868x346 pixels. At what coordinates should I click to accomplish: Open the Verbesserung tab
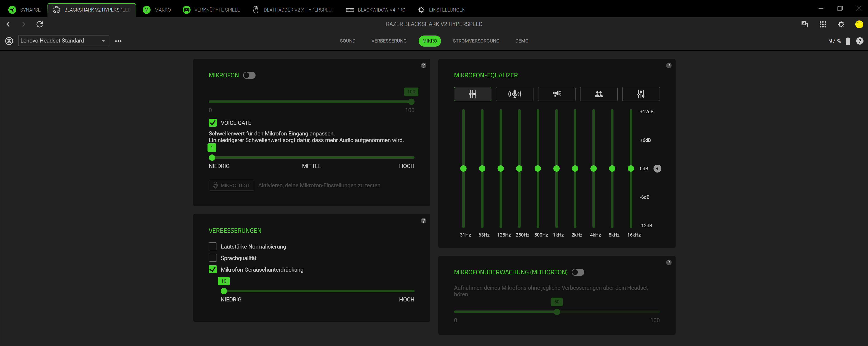pyautogui.click(x=389, y=41)
